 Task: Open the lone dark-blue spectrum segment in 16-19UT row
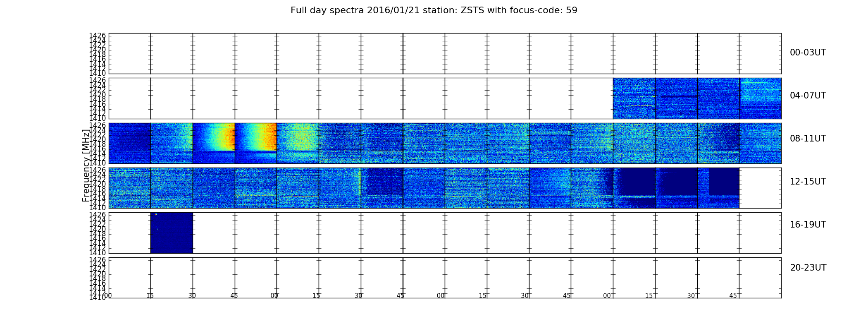tap(172, 233)
